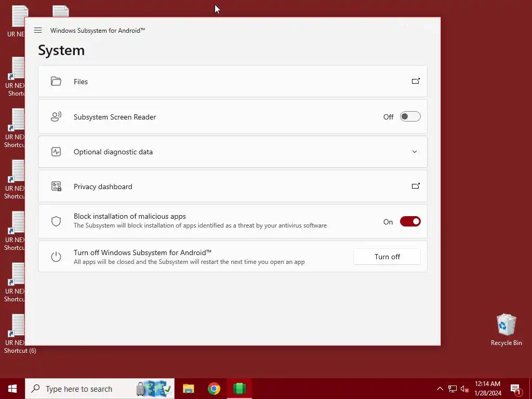This screenshot has width=532, height=399.
Task: Show hidden system tray icons
Action: point(440,389)
